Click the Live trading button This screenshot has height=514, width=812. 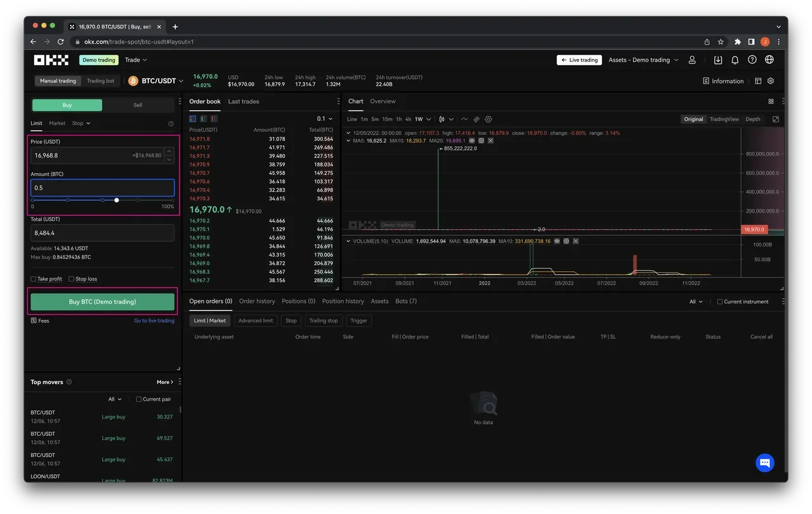[x=579, y=60]
